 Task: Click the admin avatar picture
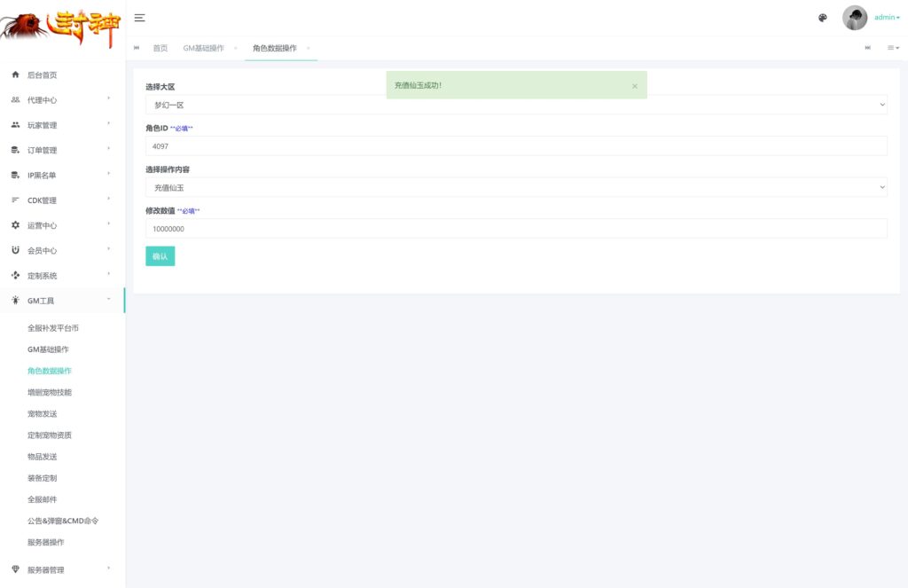[x=855, y=18]
